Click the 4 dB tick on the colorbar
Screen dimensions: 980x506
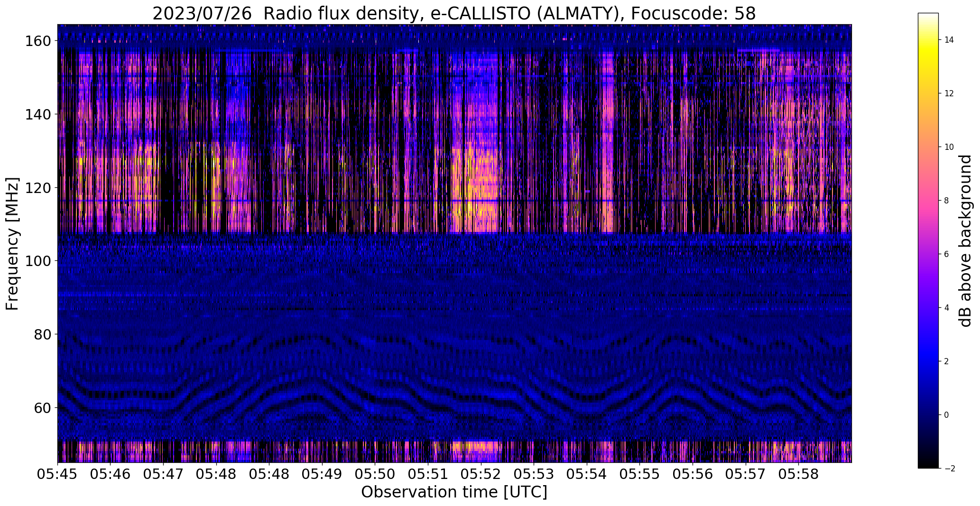click(x=946, y=308)
